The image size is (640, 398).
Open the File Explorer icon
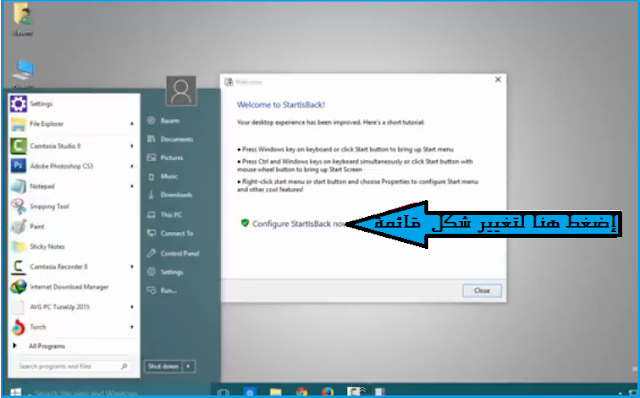[19, 124]
